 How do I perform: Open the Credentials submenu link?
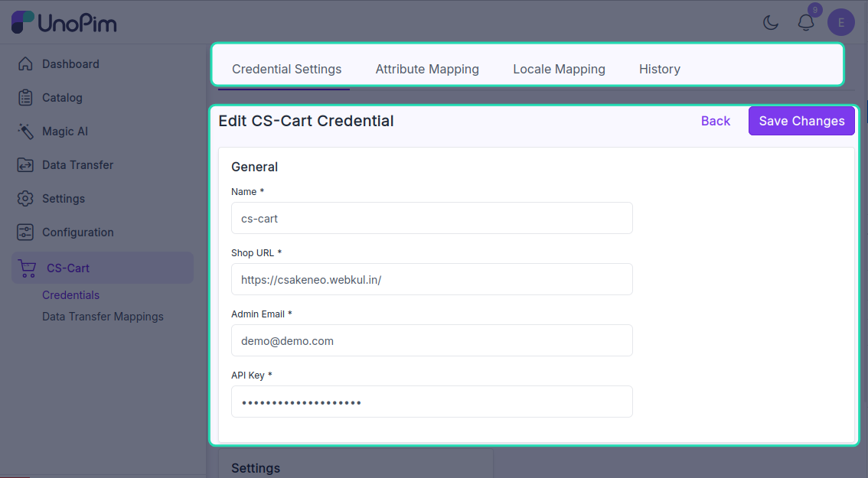[71, 295]
